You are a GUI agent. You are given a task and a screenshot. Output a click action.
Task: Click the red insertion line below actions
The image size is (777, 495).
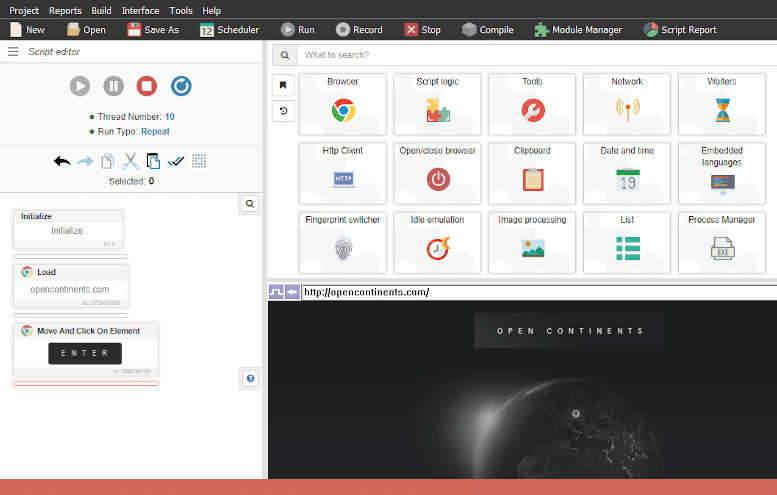(x=86, y=384)
